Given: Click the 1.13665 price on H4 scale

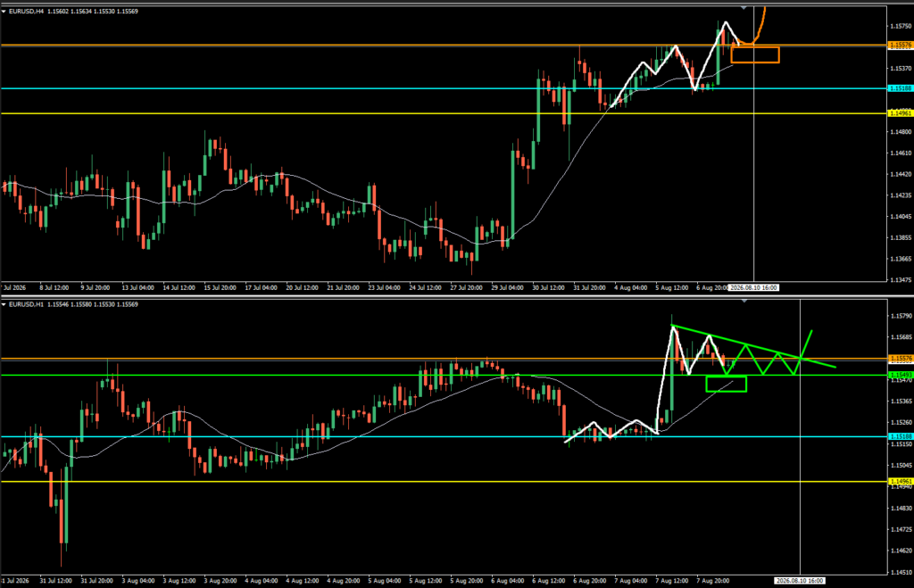Looking at the screenshot, I should coord(901,259).
